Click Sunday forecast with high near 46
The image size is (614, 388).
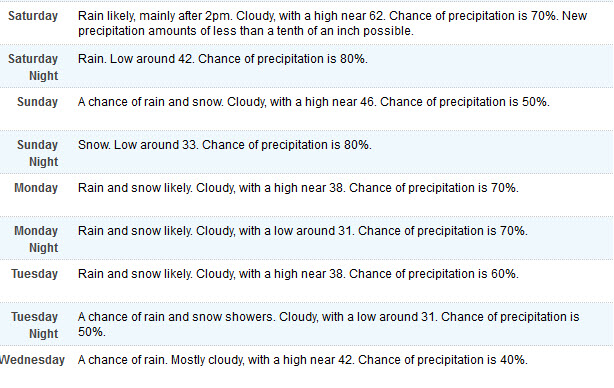pos(314,102)
